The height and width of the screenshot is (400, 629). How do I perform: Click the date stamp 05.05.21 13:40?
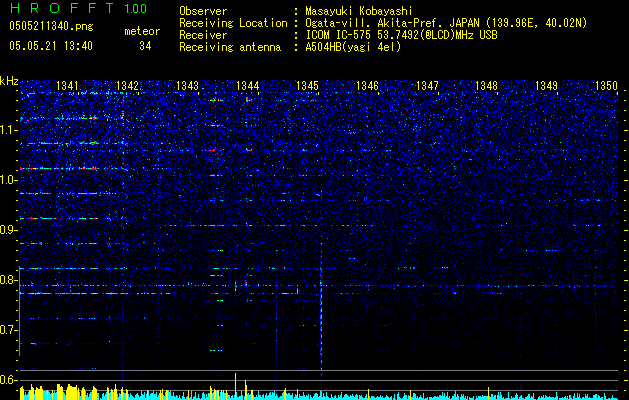51,46
